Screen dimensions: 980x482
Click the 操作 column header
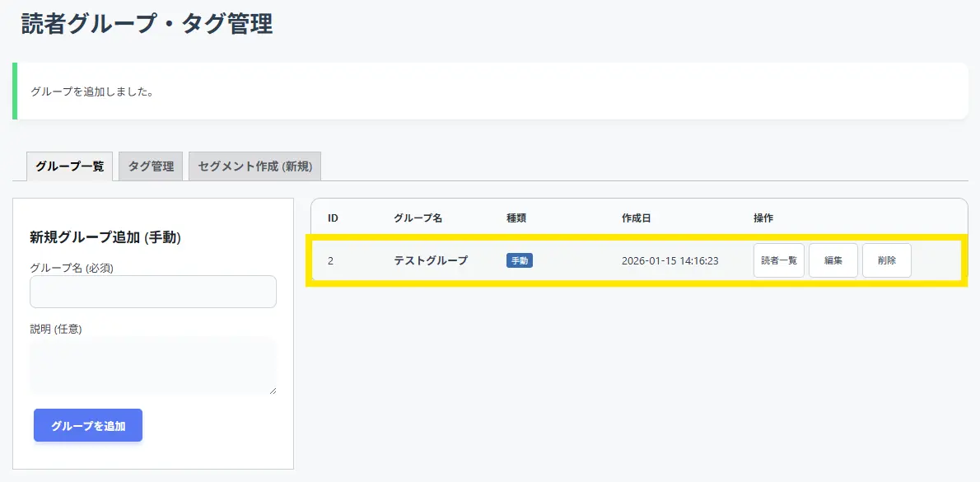click(763, 218)
